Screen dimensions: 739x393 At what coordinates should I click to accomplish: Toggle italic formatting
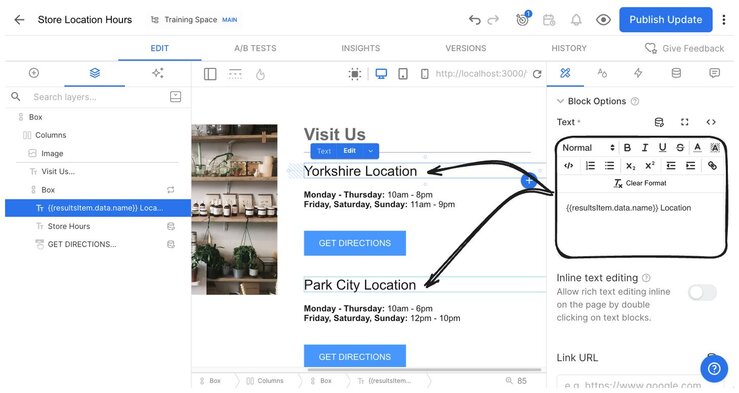[645, 147]
